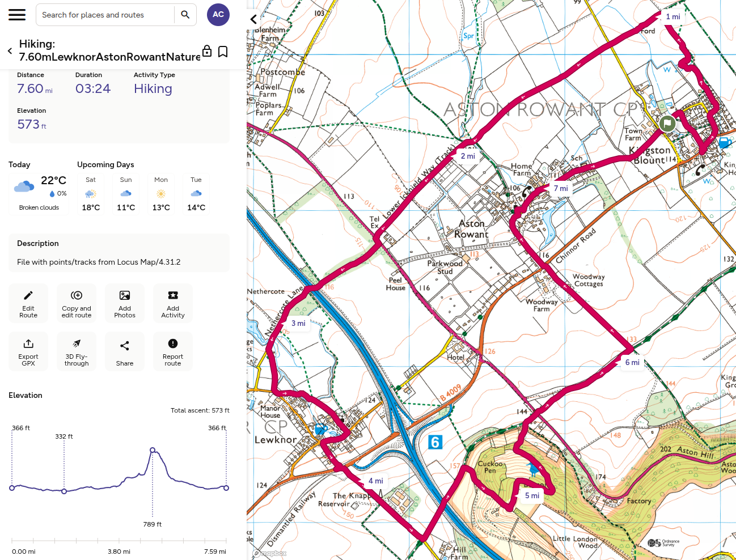
Task: Select the 789 ft peak on elevation chart
Action: pyautogui.click(x=153, y=450)
